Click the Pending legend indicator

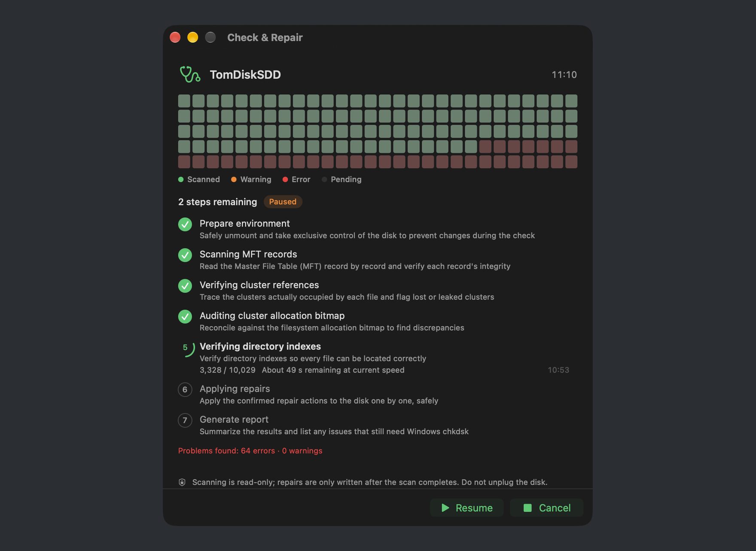click(x=324, y=180)
